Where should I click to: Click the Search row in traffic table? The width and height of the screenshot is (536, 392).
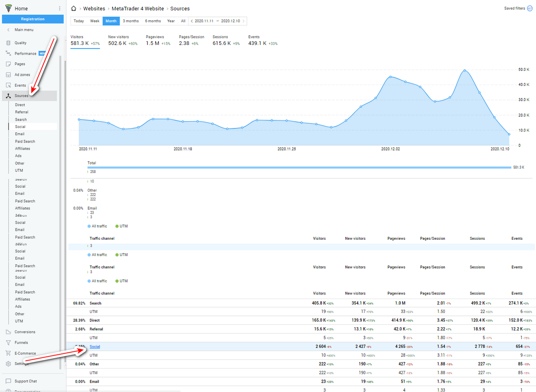pos(301,303)
